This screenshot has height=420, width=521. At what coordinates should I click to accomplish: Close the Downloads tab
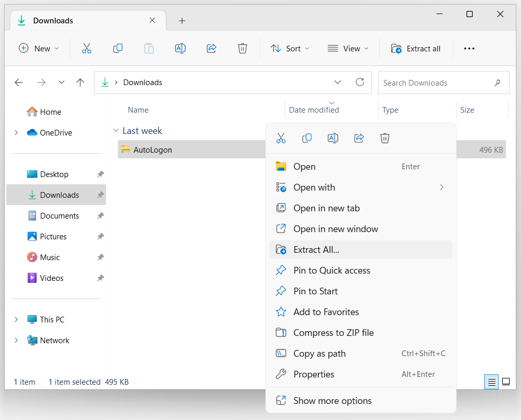click(152, 21)
